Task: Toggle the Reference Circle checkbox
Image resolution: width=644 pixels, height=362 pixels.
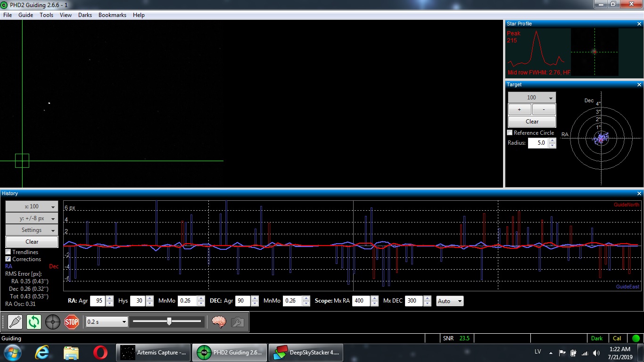Action: (x=510, y=133)
